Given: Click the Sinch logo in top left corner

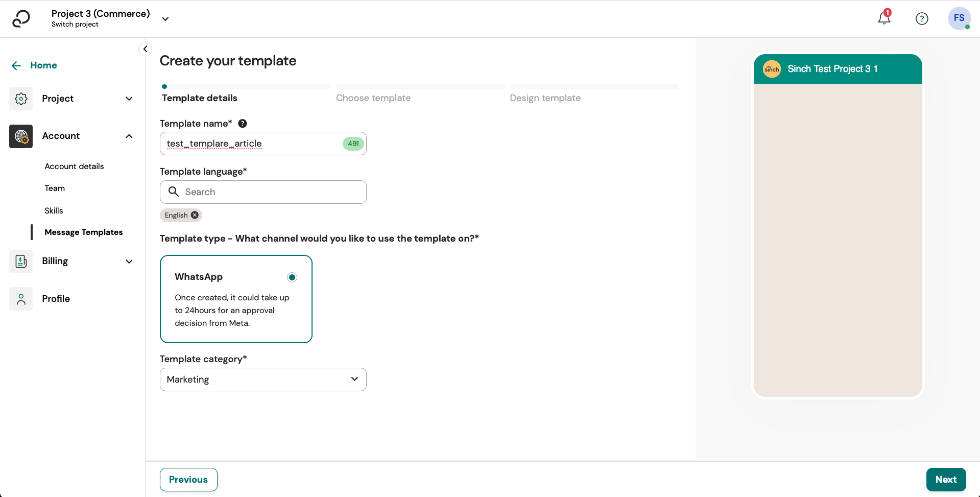Looking at the screenshot, I should 21,18.
